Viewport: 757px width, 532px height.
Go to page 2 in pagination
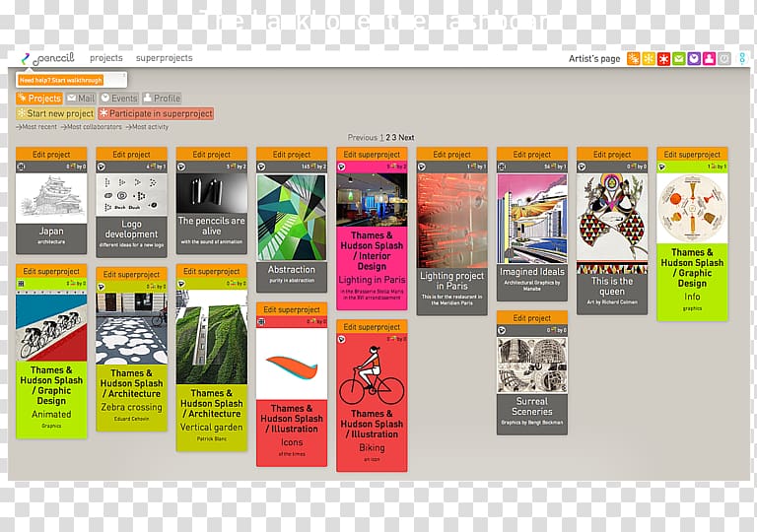[x=387, y=138]
